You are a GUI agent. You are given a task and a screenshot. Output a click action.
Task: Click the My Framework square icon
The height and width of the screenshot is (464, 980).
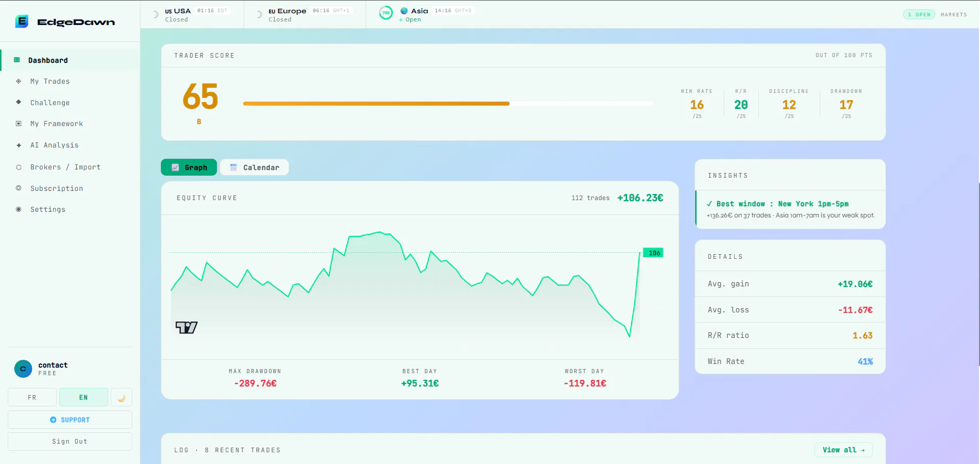pyautogui.click(x=18, y=124)
